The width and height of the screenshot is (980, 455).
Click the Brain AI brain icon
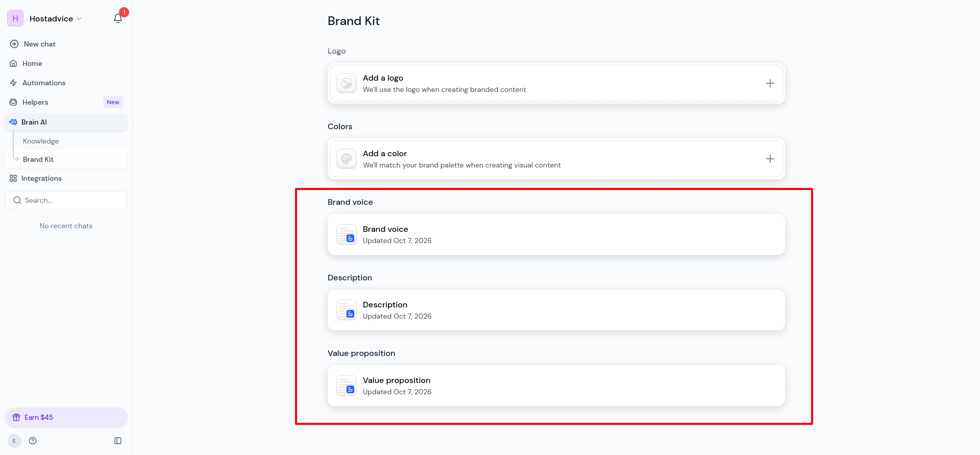(13, 122)
